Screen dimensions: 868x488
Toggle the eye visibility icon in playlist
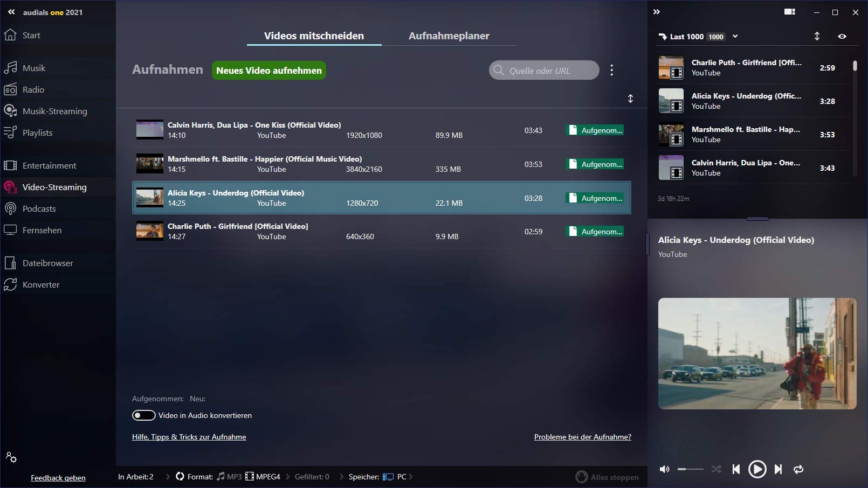(842, 36)
